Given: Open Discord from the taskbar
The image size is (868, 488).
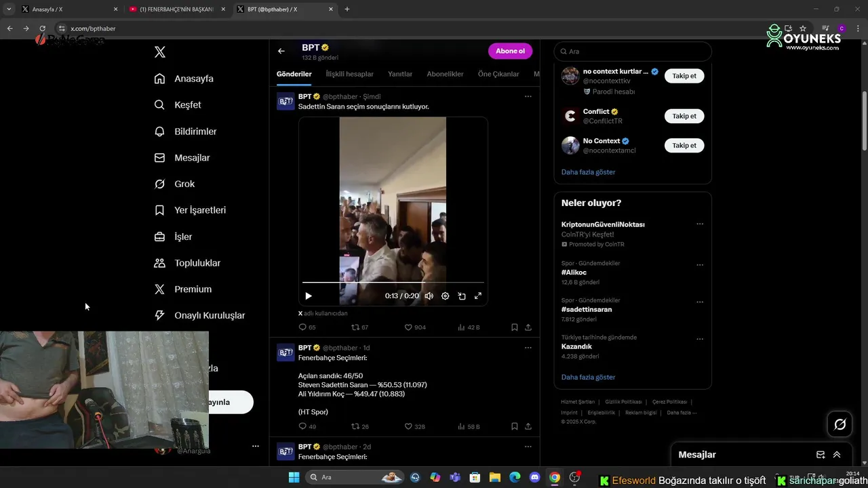Looking at the screenshot, I should coord(534,477).
